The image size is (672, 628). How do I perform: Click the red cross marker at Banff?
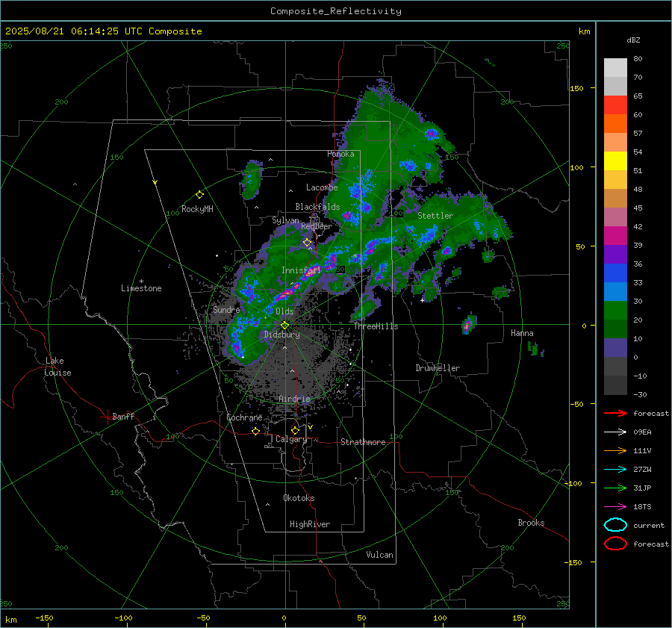[107, 417]
